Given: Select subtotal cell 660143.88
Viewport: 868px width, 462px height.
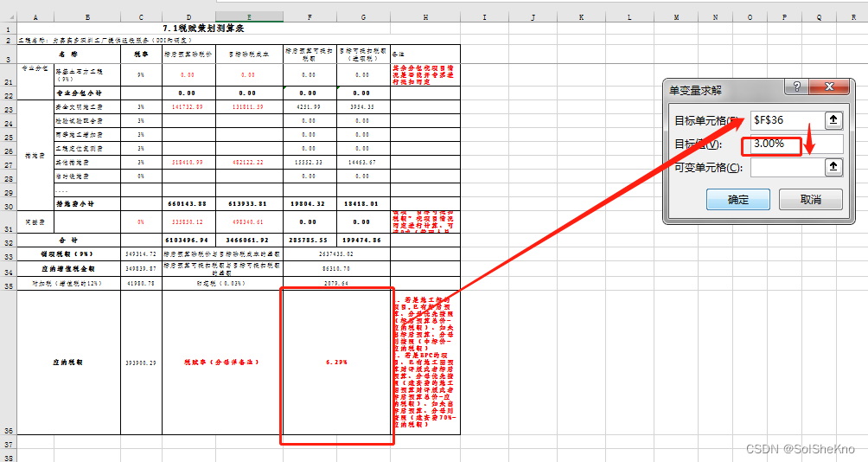Looking at the screenshot, I should coord(188,204).
